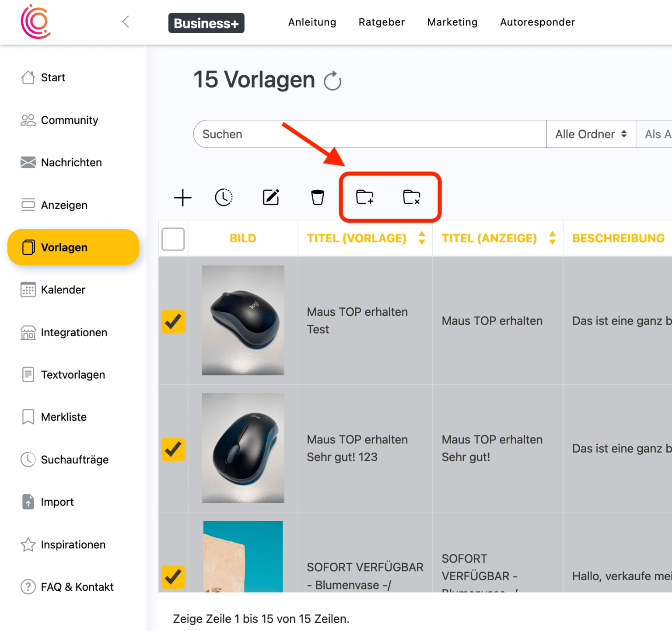Image resolution: width=672 pixels, height=631 pixels.
Task: Select Autoresponder in the top navigation
Action: (x=537, y=22)
